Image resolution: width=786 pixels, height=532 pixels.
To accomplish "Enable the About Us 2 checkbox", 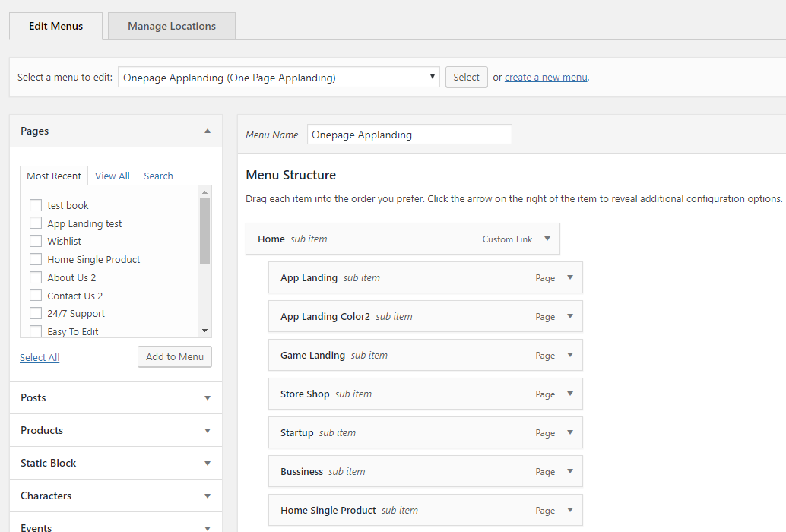I will (36, 277).
